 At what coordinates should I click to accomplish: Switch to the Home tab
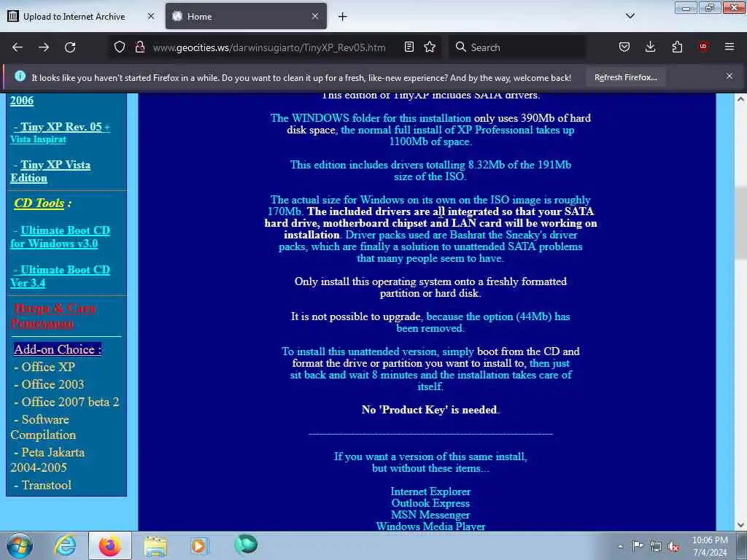click(246, 16)
